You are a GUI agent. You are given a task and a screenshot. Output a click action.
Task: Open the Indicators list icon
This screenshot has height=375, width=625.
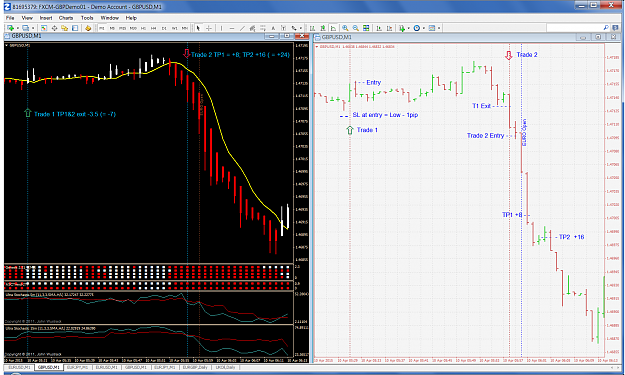coord(402,28)
